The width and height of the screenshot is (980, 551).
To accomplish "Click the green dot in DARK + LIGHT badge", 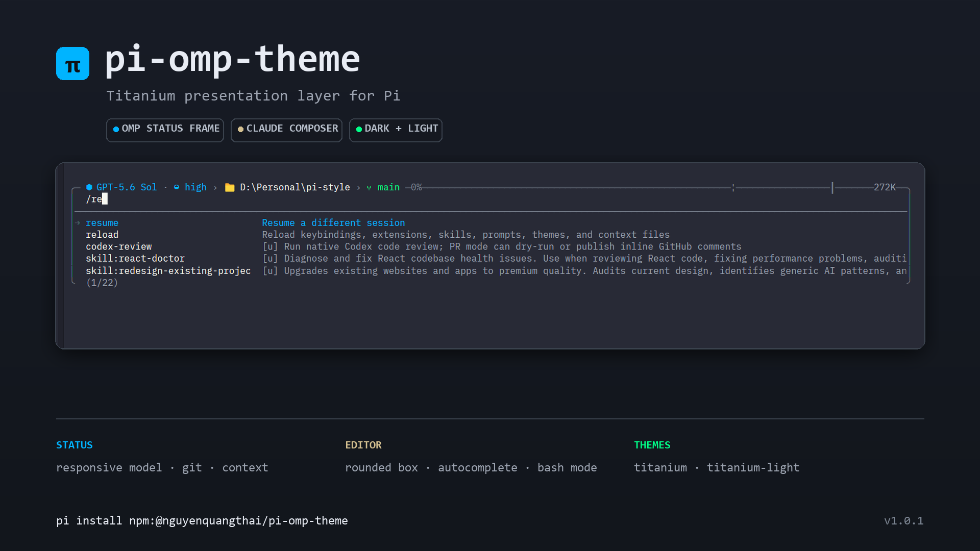I will pyautogui.click(x=359, y=129).
